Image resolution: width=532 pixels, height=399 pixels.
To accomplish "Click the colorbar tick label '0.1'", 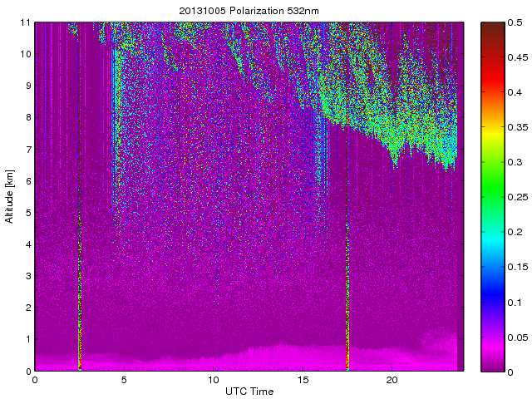I will (515, 303).
